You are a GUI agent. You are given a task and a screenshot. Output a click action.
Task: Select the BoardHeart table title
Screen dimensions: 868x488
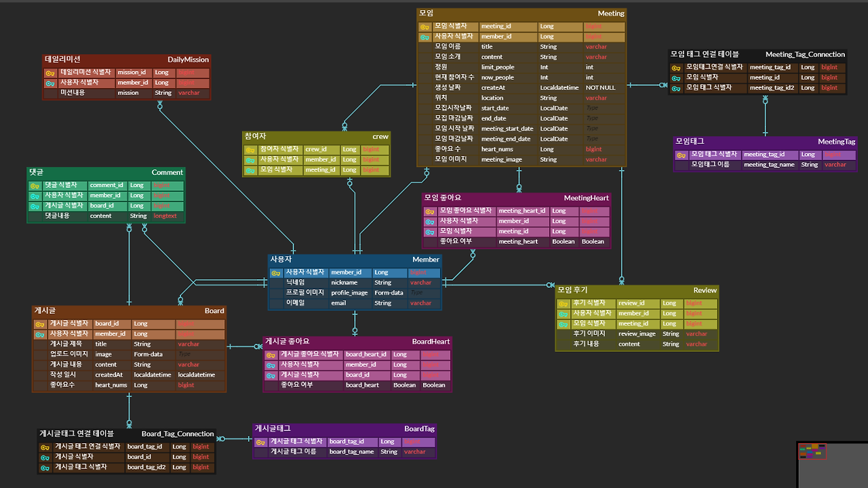(x=431, y=342)
